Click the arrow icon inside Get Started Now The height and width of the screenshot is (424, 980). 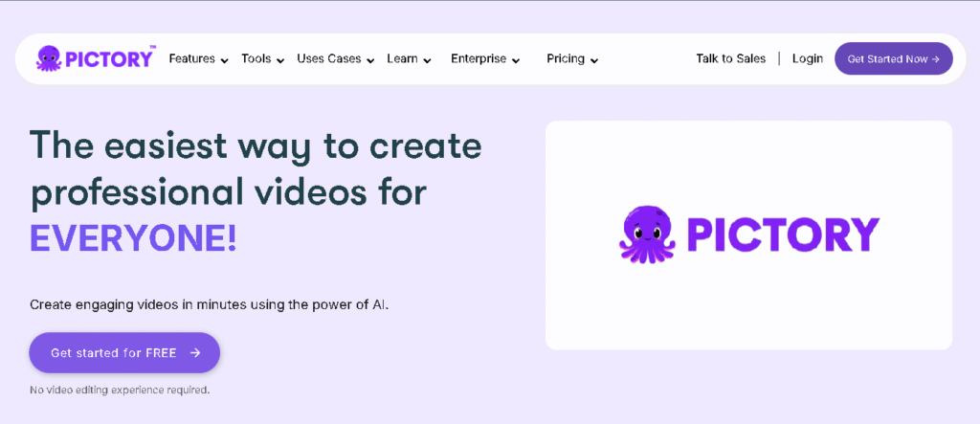(x=935, y=59)
